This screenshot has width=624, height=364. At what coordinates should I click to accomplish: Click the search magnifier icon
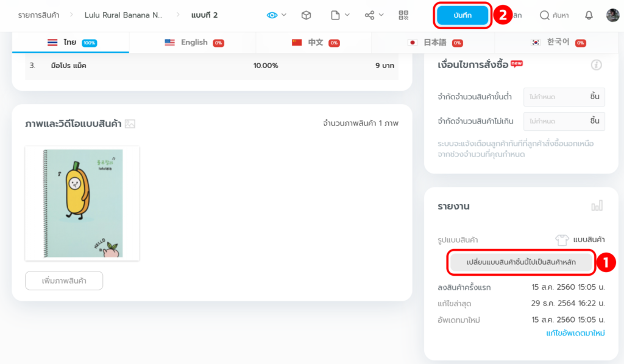545,15
